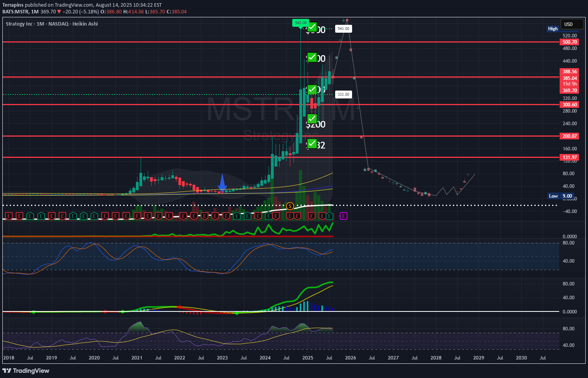This screenshot has height=378, width=588.
Task: Click the 500.70 red price label
Action: pyautogui.click(x=569, y=42)
